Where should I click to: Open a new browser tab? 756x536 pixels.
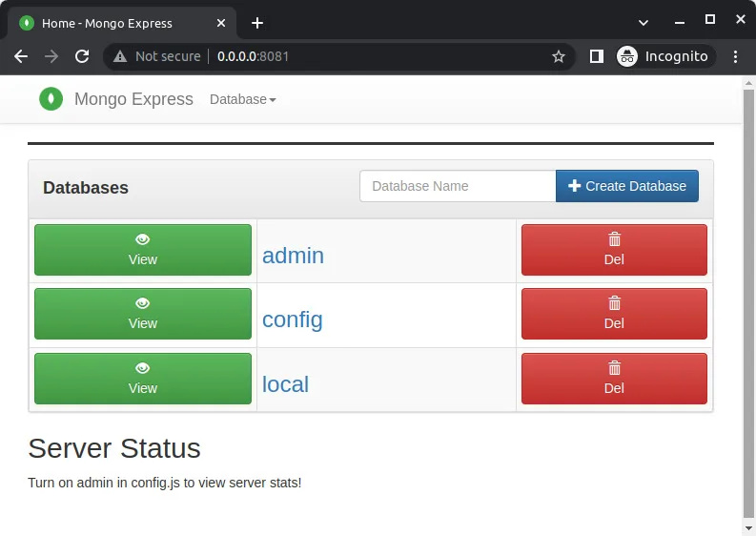(x=257, y=23)
